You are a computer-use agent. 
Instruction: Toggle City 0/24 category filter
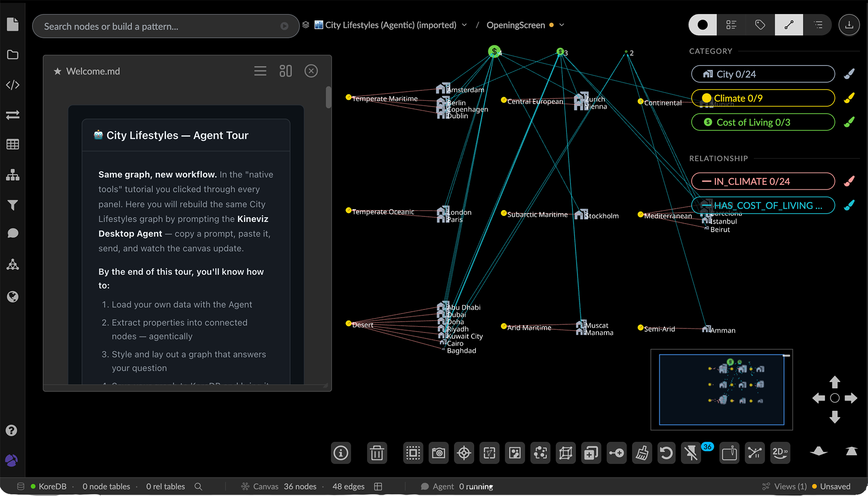pos(763,74)
